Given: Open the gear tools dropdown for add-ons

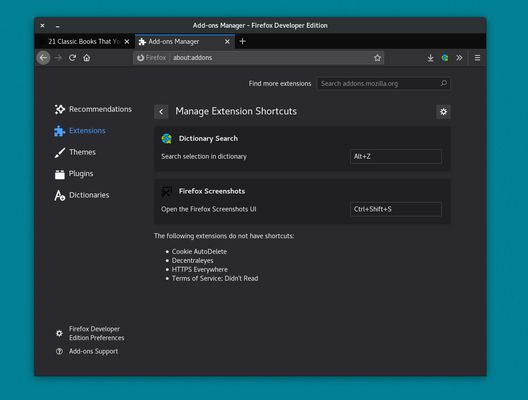Looking at the screenshot, I should pyautogui.click(x=443, y=112).
